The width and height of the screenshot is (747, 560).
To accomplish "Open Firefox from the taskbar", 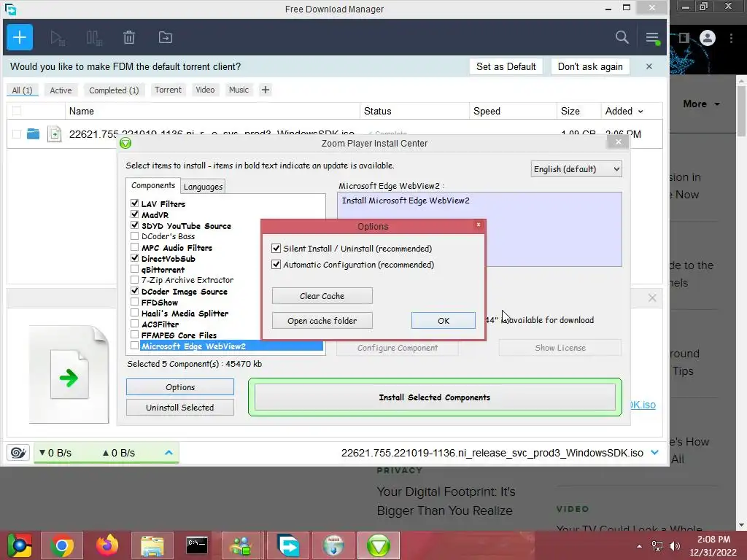I will pos(107,545).
